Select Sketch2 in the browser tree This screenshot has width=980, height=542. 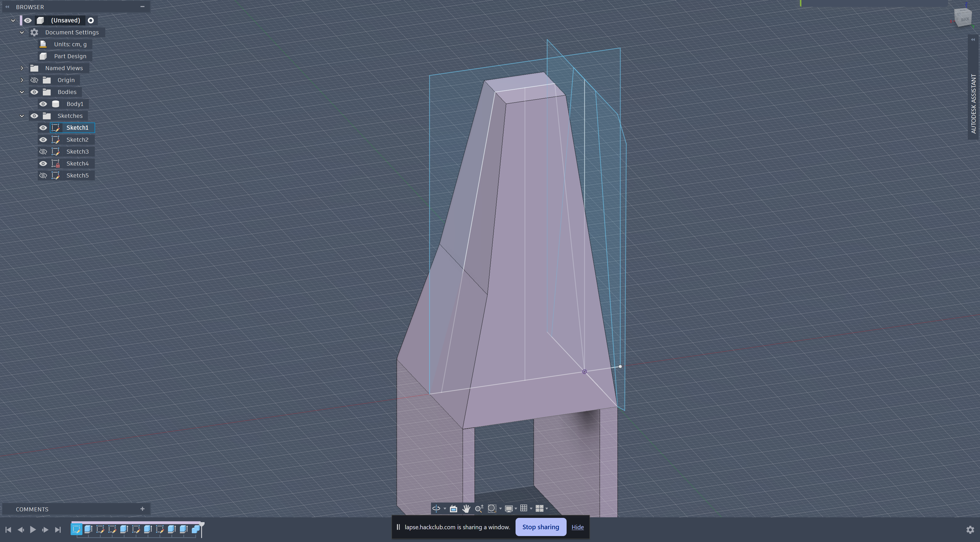pyautogui.click(x=77, y=140)
